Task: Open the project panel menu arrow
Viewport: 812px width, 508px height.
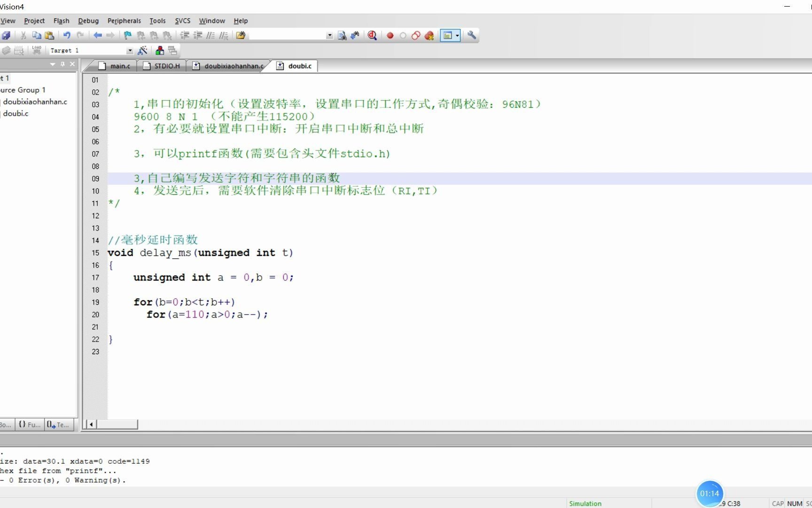Action: pyautogui.click(x=53, y=64)
